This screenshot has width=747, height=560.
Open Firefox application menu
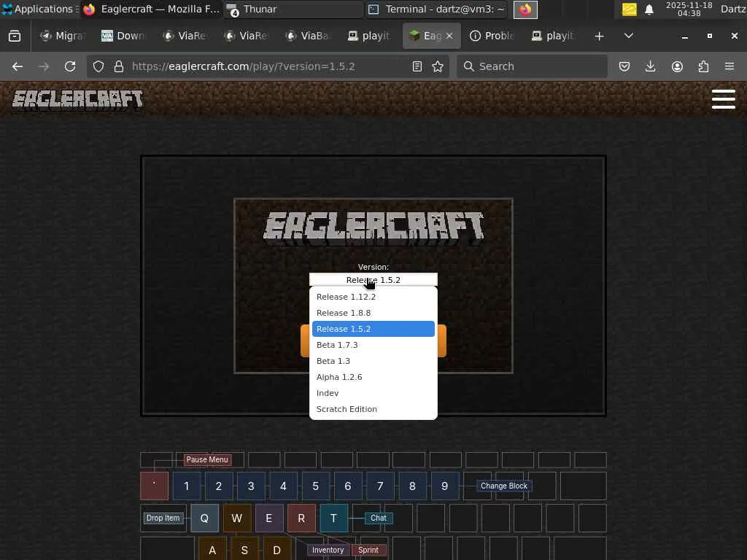[x=729, y=66]
